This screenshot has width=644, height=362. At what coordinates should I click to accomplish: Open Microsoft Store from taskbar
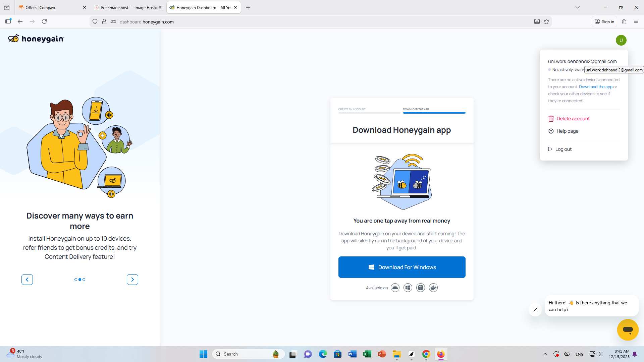click(337, 354)
